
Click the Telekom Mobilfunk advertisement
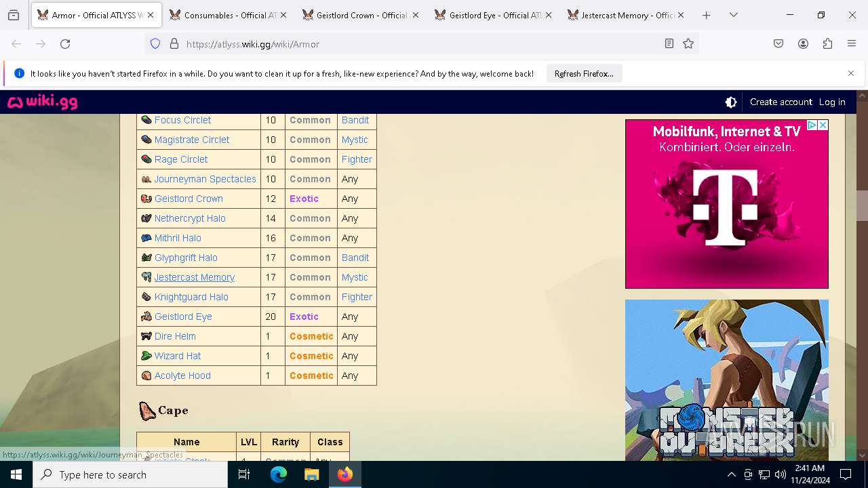tap(727, 204)
